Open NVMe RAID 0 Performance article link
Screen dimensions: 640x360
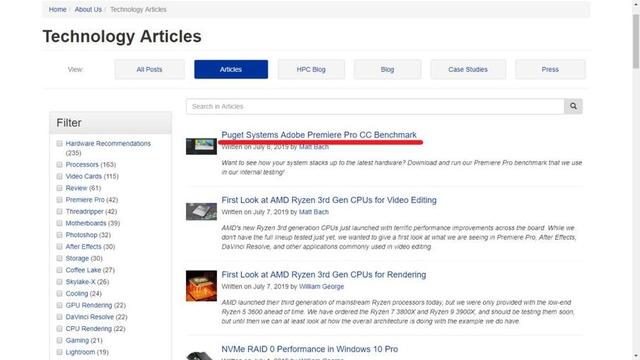[309, 349]
